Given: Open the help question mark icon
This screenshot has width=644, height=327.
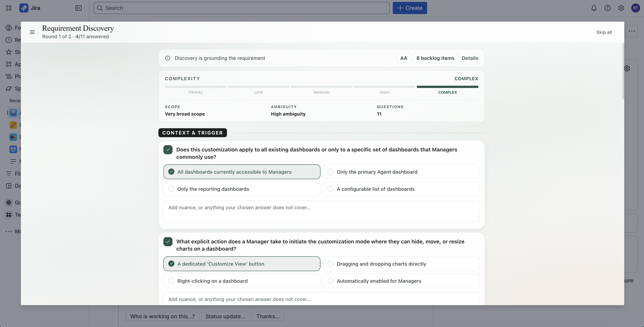Looking at the screenshot, I should [x=607, y=8].
